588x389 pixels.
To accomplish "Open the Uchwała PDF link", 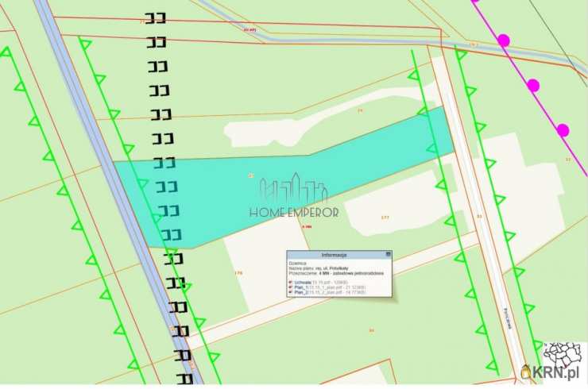I will 300,281.
